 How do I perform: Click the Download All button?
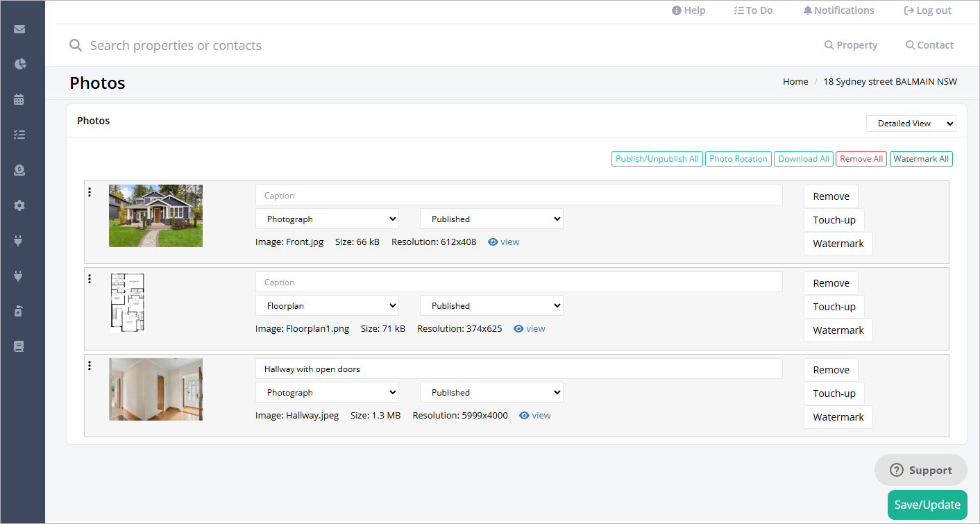pos(803,159)
